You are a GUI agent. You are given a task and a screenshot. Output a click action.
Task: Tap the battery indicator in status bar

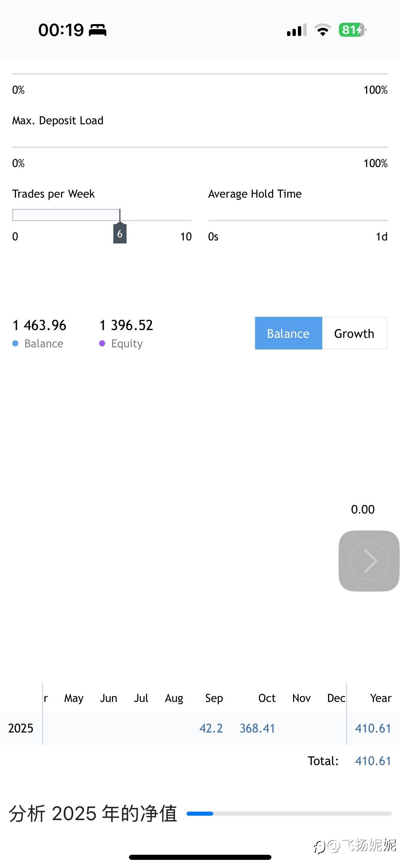(352, 30)
